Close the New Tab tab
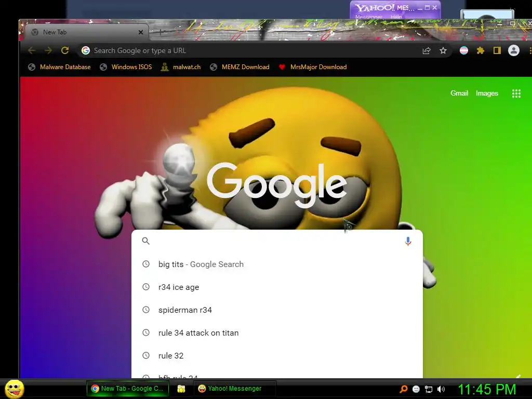 [141, 32]
